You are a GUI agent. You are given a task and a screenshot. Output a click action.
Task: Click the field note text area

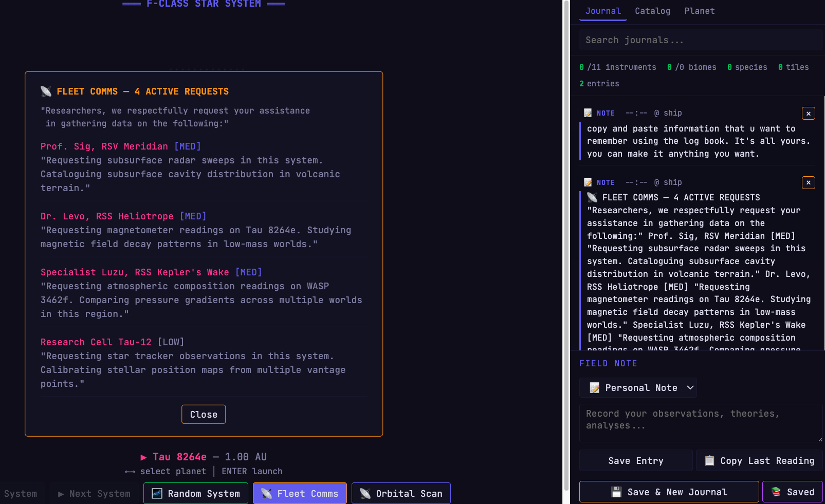(x=701, y=423)
